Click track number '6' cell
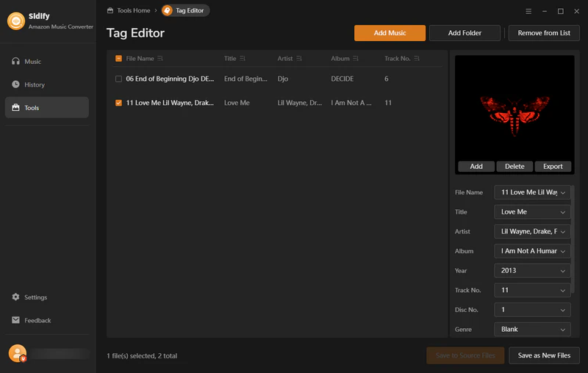The width and height of the screenshot is (588, 373). click(387, 79)
